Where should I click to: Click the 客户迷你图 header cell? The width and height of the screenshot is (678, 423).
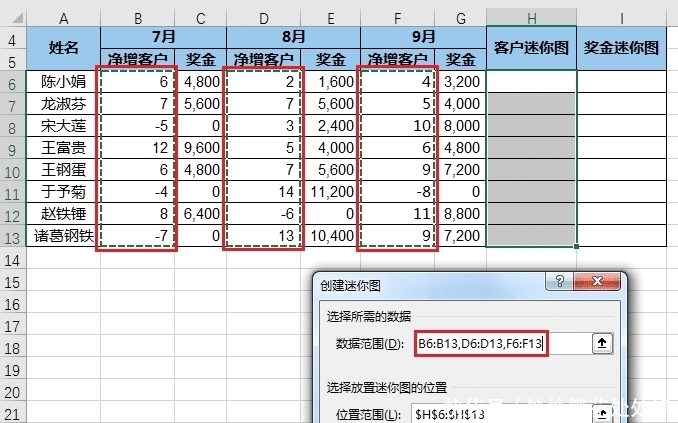click(x=532, y=48)
